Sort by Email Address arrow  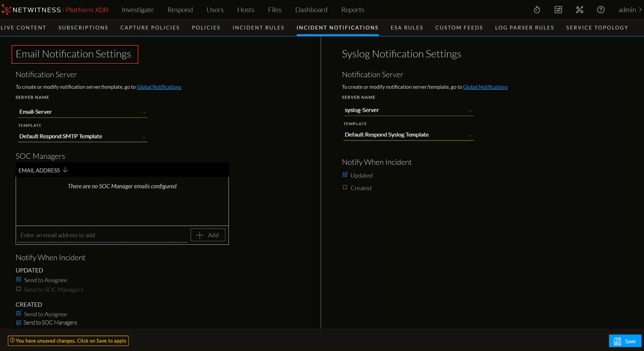click(x=65, y=170)
